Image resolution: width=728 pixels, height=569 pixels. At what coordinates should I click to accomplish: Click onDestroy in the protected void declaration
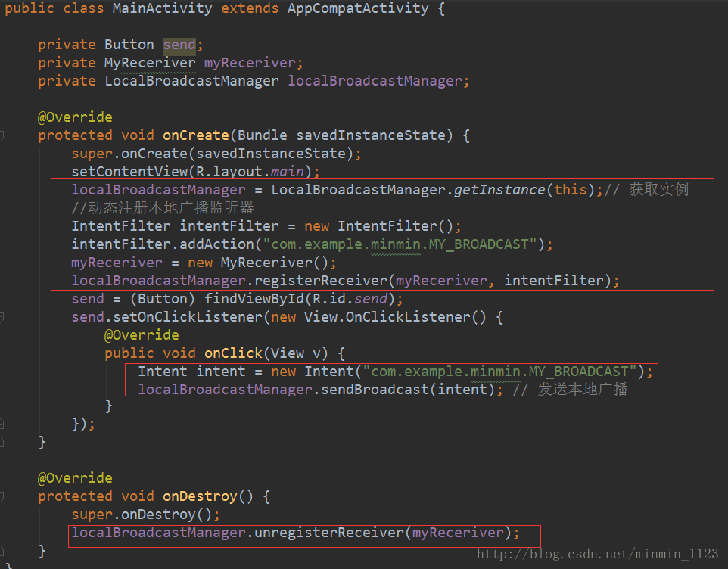(x=200, y=496)
